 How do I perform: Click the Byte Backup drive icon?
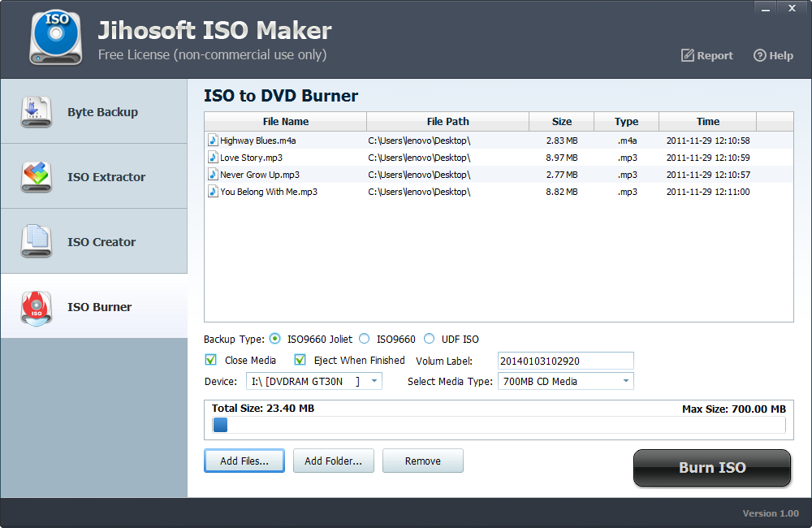coord(37,111)
